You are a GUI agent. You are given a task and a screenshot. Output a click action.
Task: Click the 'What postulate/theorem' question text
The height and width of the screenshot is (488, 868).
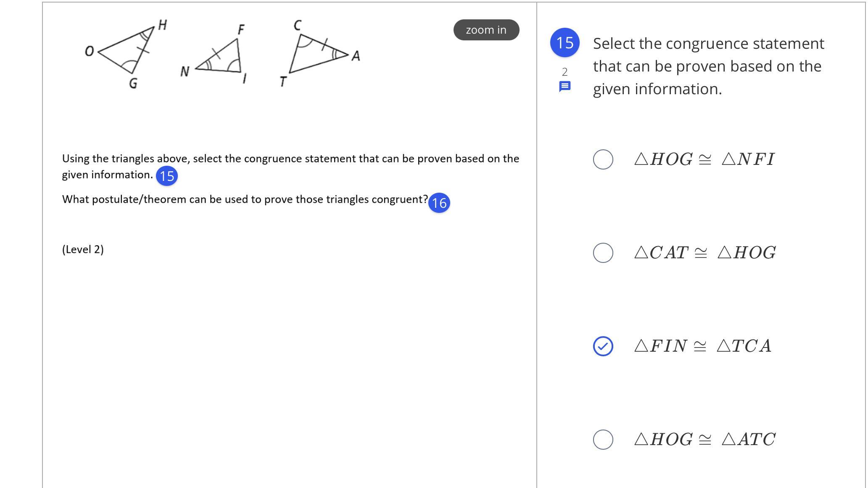click(x=245, y=199)
